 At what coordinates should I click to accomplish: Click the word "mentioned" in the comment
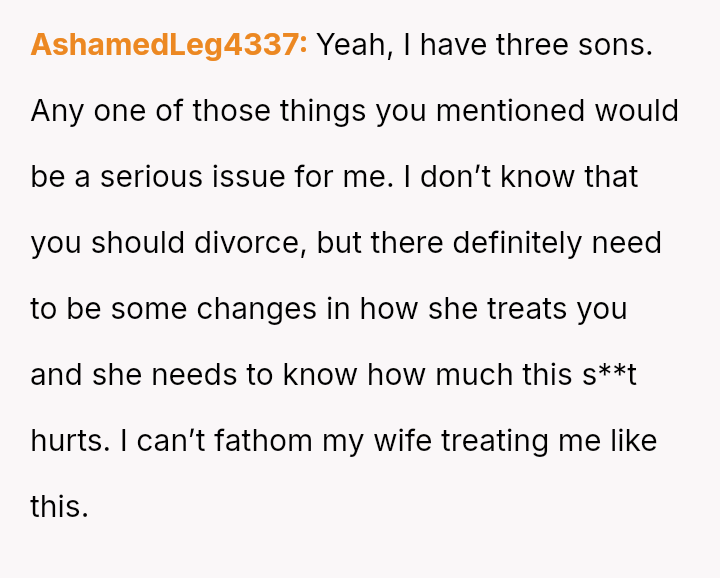point(481,110)
